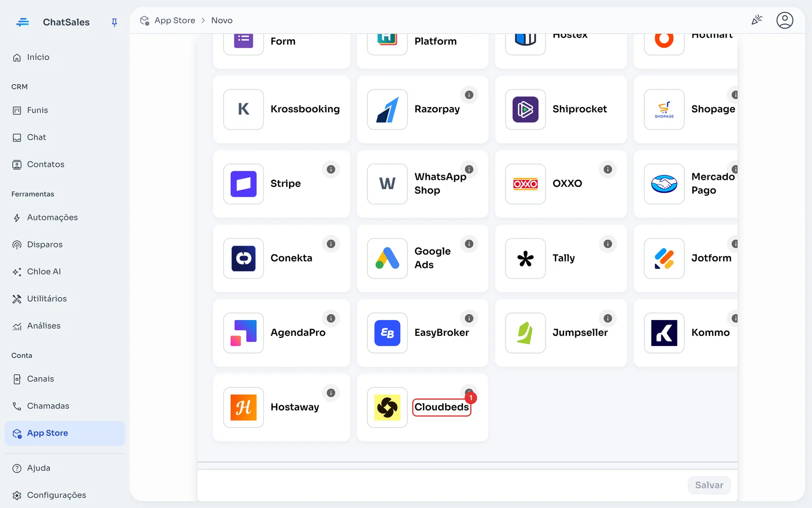
Task: Show info for Tally
Action: (x=607, y=244)
